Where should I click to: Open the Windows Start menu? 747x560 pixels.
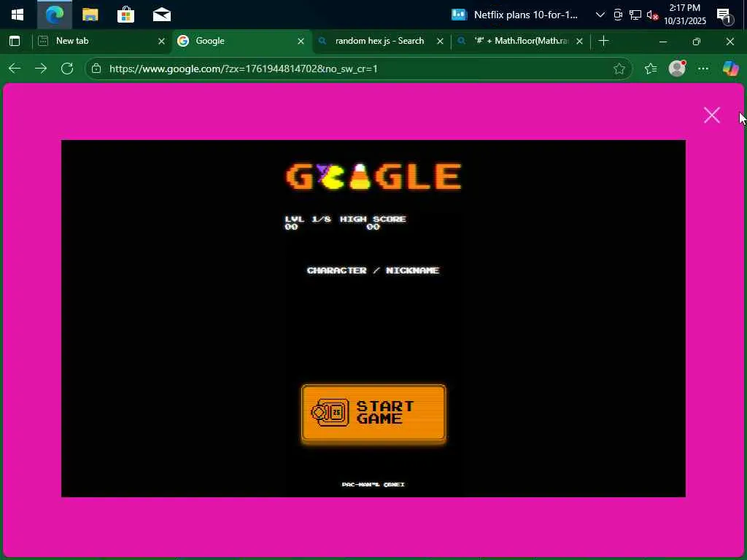(x=18, y=15)
